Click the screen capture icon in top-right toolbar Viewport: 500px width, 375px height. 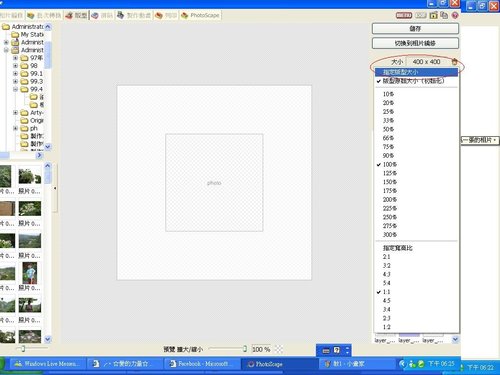tap(433, 15)
